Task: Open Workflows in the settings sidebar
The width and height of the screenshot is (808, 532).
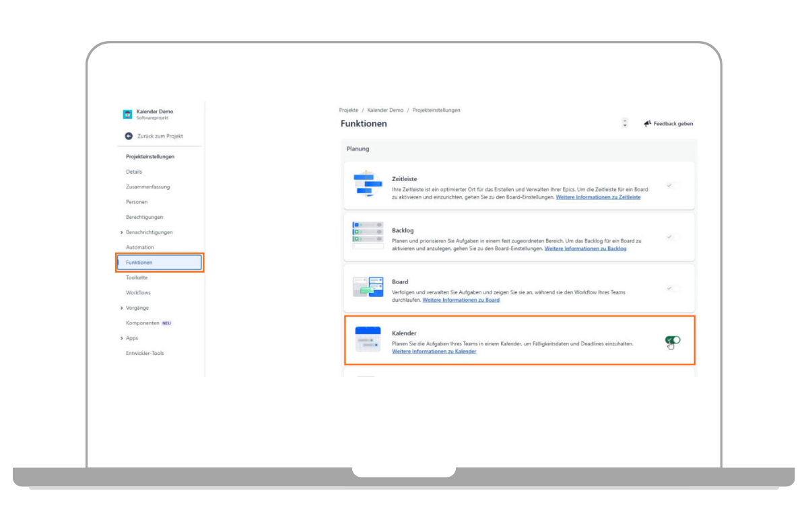Action: pyautogui.click(x=138, y=293)
